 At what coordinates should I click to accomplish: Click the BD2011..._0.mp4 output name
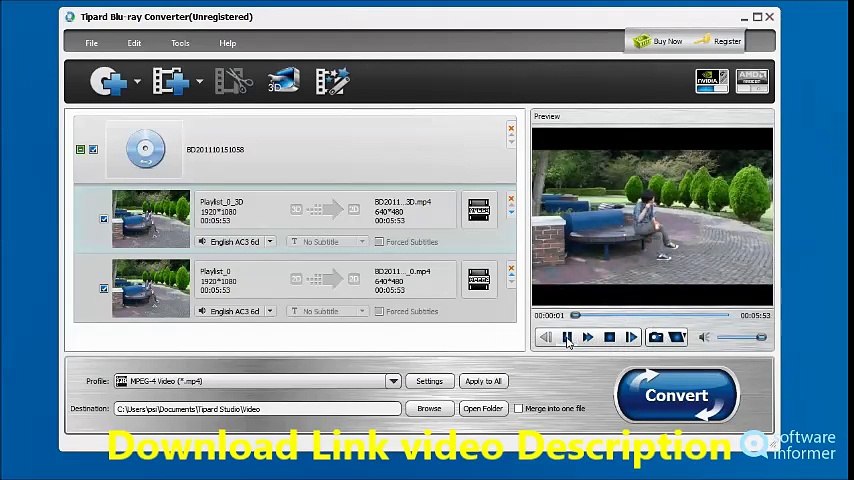point(402,271)
